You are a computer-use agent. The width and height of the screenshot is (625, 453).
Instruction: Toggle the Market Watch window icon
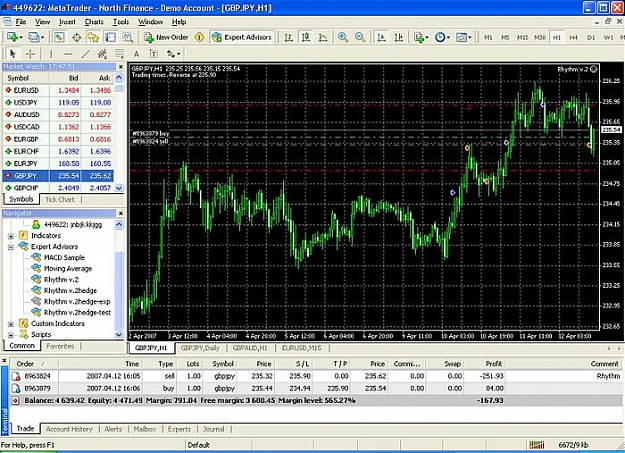pos(59,37)
